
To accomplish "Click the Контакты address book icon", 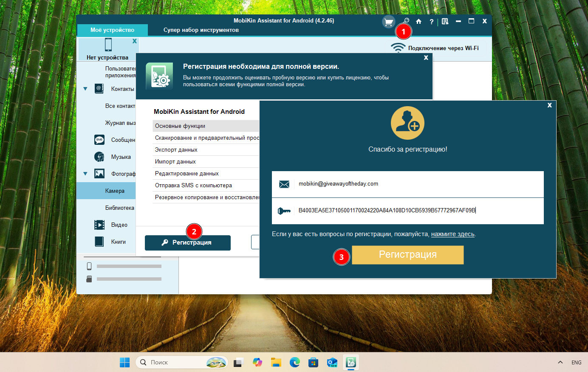I will pos(99,89).
